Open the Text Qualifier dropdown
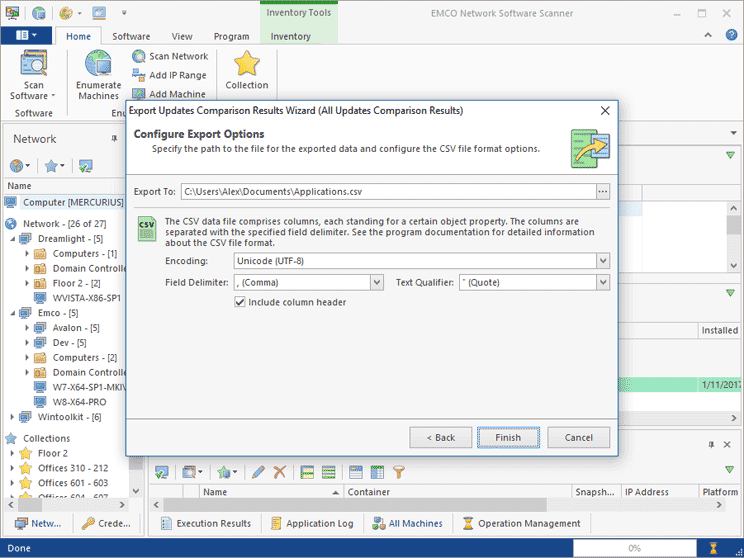Viewport: 744px width, 558px height. click(603, 282)
